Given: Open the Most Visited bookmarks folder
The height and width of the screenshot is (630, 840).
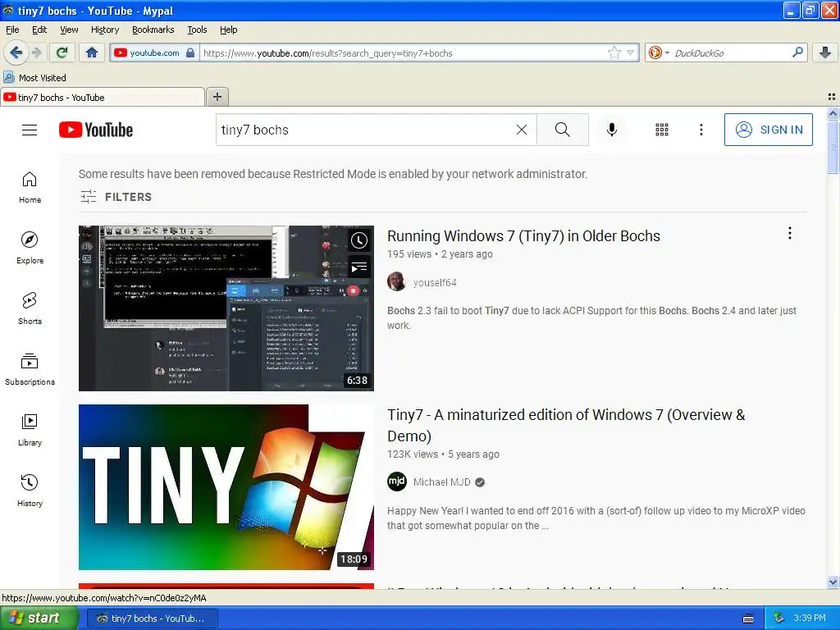Looking at the screenshot, I should tap(35, 78).
